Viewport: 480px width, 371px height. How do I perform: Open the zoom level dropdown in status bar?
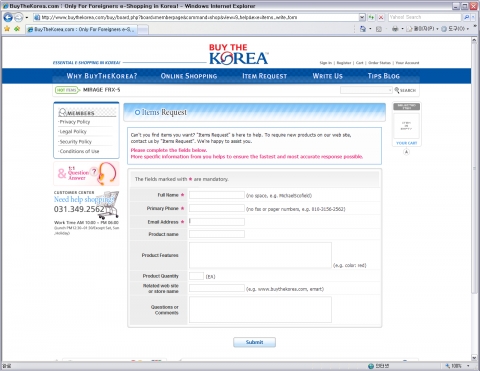tap(468, 366)
